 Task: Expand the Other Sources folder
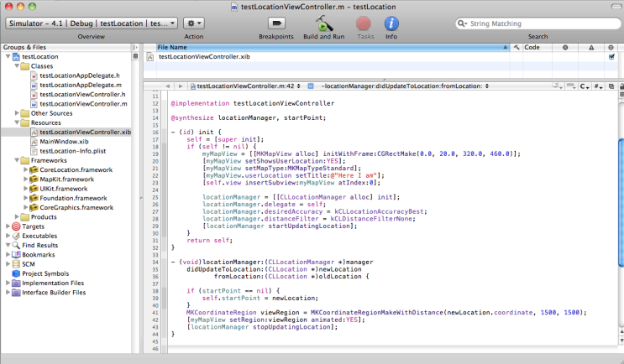[x=17, y=113]
